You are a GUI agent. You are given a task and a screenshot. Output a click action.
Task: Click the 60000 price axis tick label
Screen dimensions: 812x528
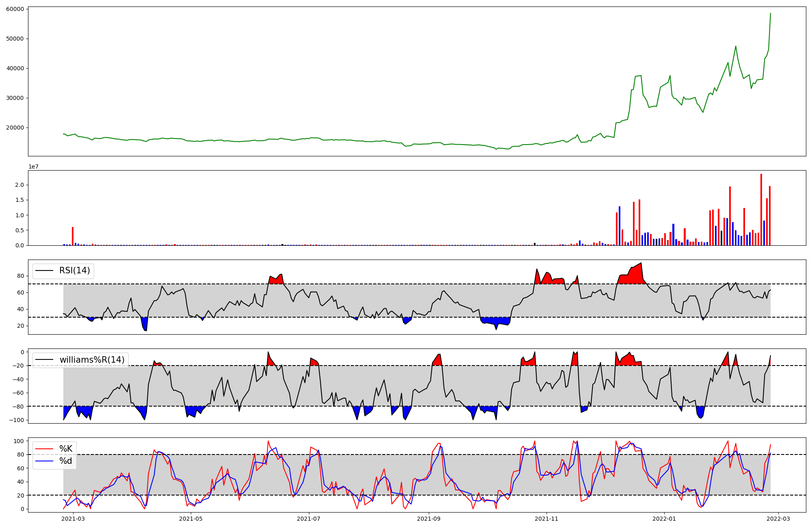click(x=15, y=9)
